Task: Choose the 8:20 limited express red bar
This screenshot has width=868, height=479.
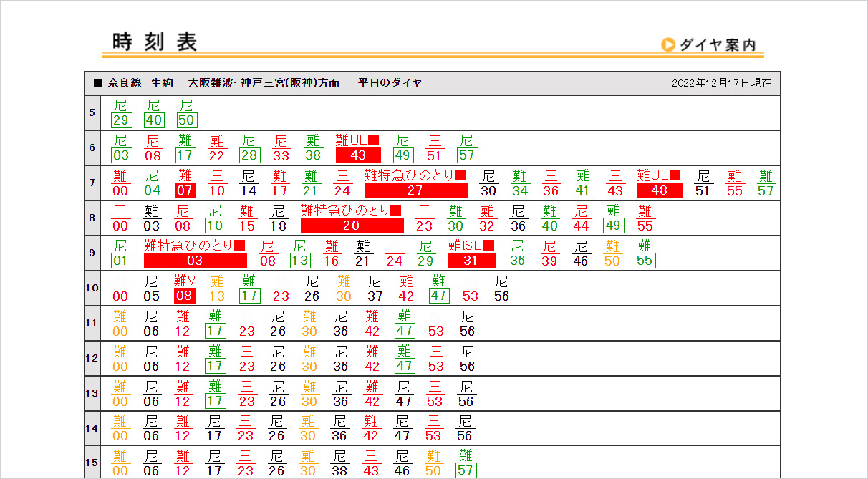Action: 352,226
